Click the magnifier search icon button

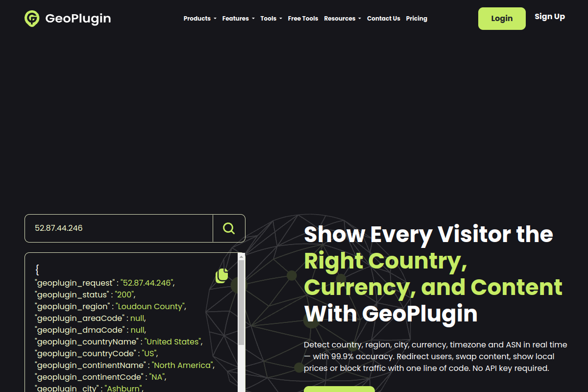(229, 228)
